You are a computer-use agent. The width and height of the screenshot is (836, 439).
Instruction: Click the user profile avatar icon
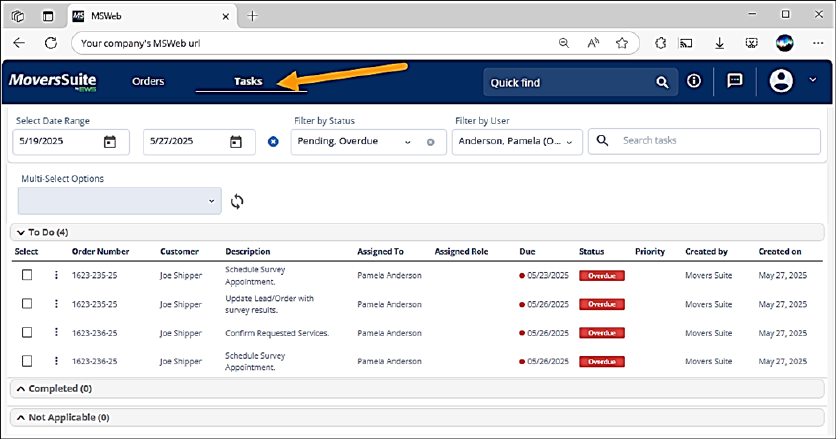click(782, 82)
